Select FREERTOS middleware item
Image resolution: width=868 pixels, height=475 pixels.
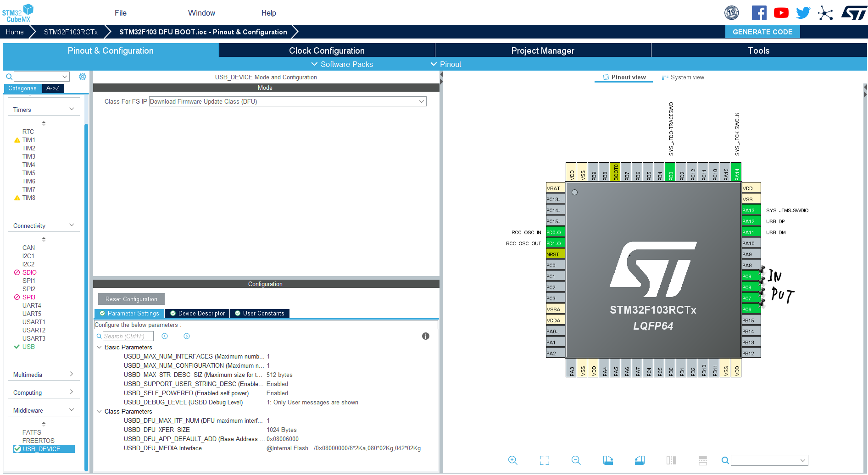[x=38, y=441]
